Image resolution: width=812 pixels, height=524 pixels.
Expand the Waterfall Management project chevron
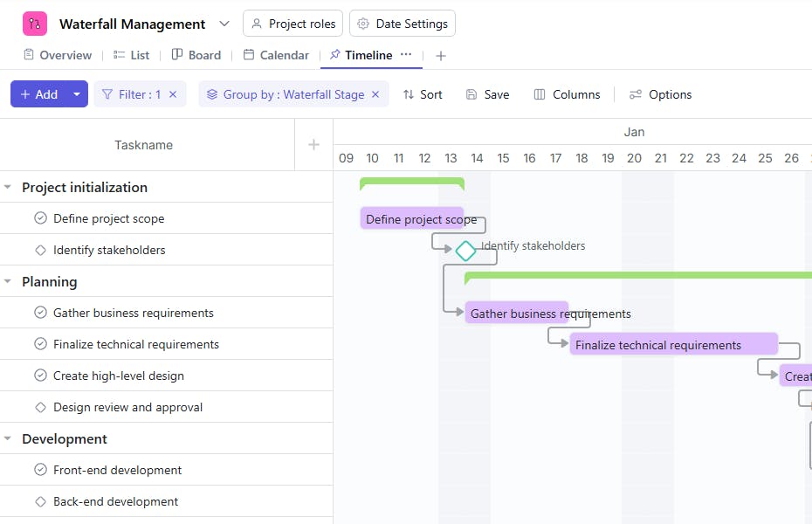[x=224, y=24]
